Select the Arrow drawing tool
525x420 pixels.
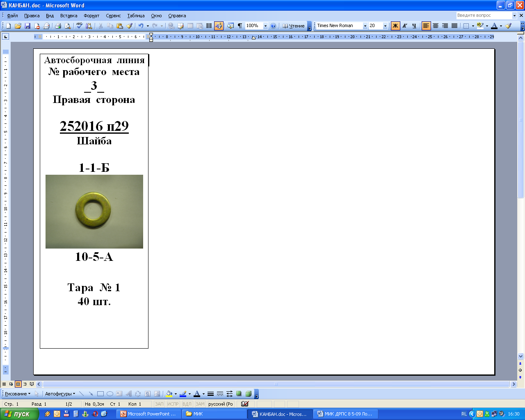[x=91, y=394]
